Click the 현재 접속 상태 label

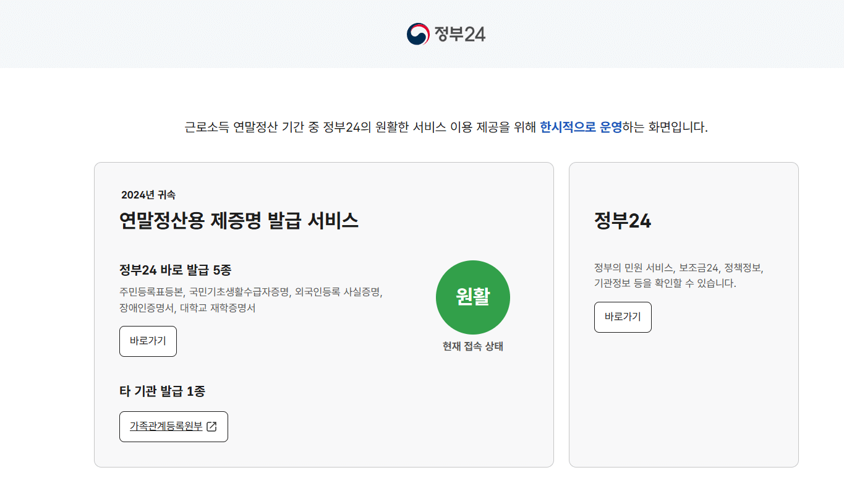pyautogui.click(x=473, y=347)
